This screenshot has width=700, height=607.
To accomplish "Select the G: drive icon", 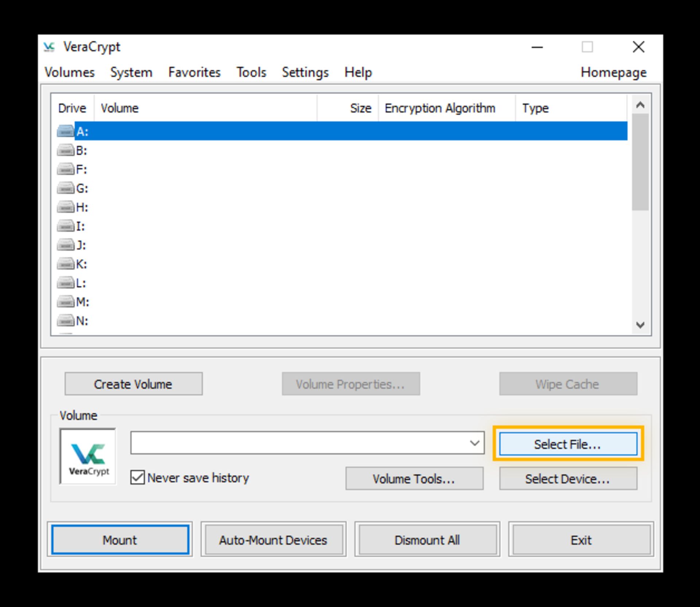I will (x=66, y=188).
